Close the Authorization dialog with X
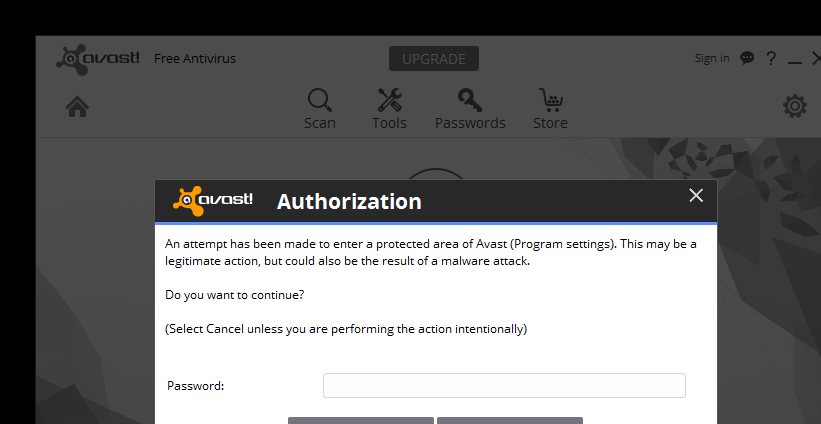Screen dimensions: 821x424 pyautogui.click(x=696, y=195)
